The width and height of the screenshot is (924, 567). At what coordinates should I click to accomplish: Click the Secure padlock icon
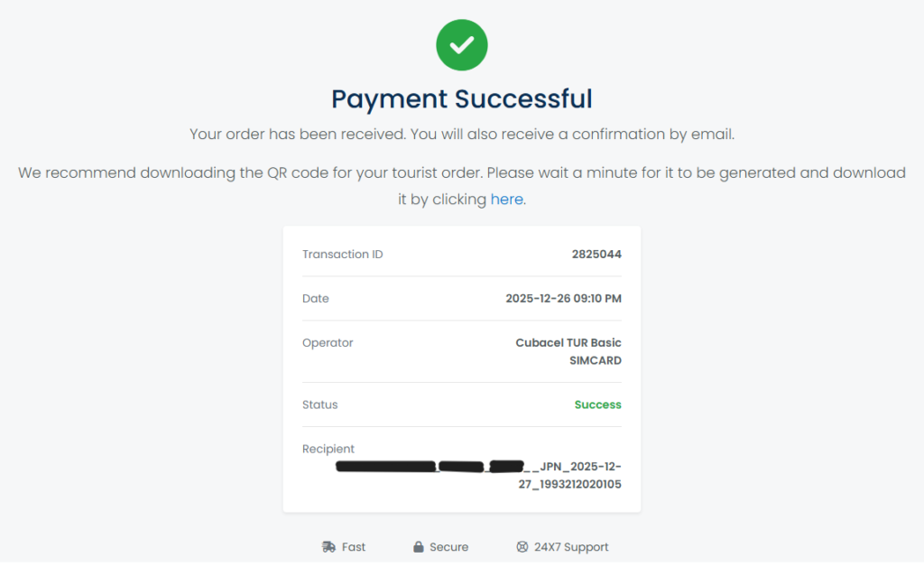419,547
